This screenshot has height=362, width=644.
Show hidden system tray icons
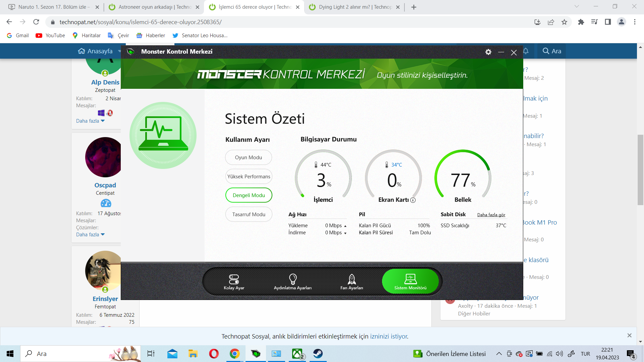[499, 354]
